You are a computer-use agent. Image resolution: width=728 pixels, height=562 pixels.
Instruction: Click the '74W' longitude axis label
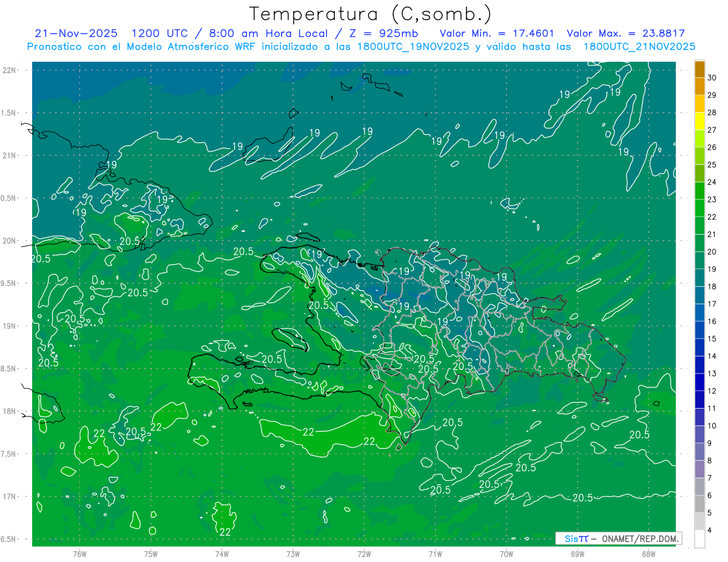pos(222,554)
